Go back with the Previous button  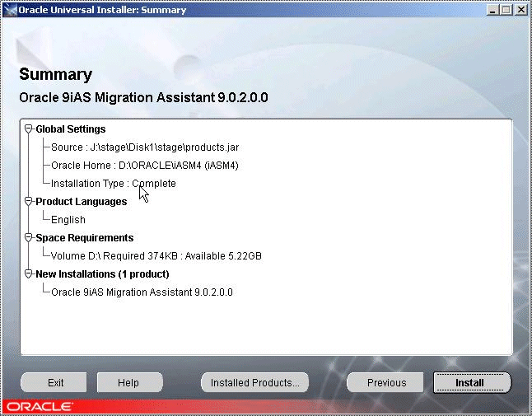pyautogui.click(x=385, y=383)
